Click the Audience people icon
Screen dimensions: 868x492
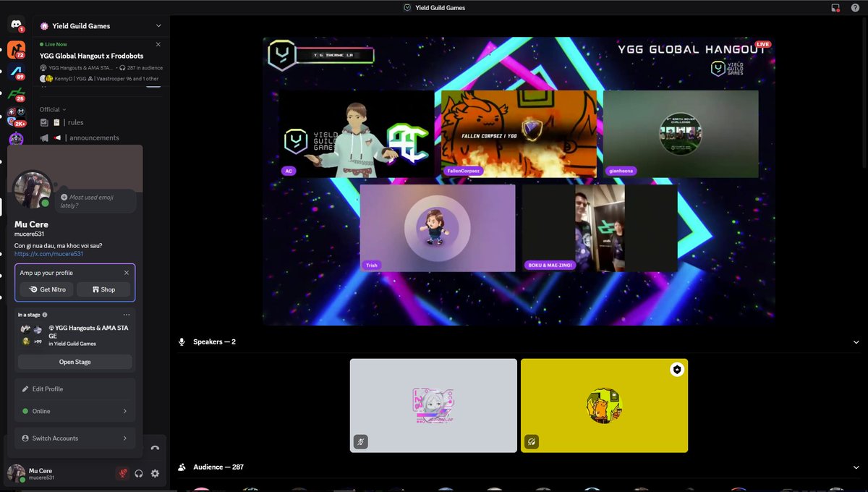(x=182, y=467)
